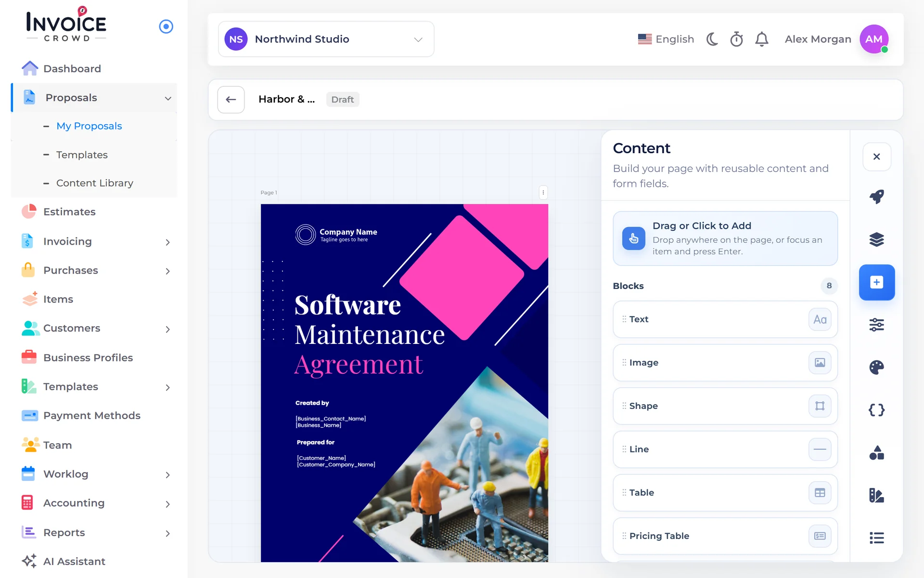Viewport: 924px width, 578px height.
Task: Add a Text block to the page
Action: click(725, 319)
